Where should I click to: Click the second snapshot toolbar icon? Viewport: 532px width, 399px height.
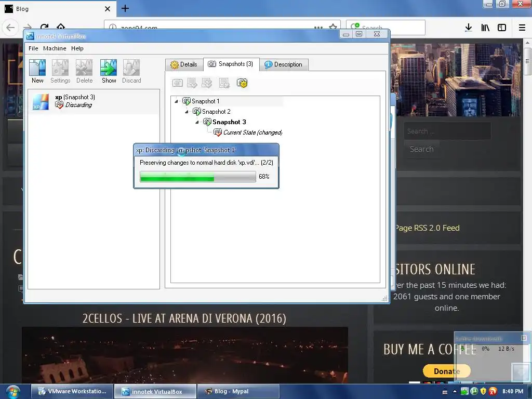pos(192,83)
